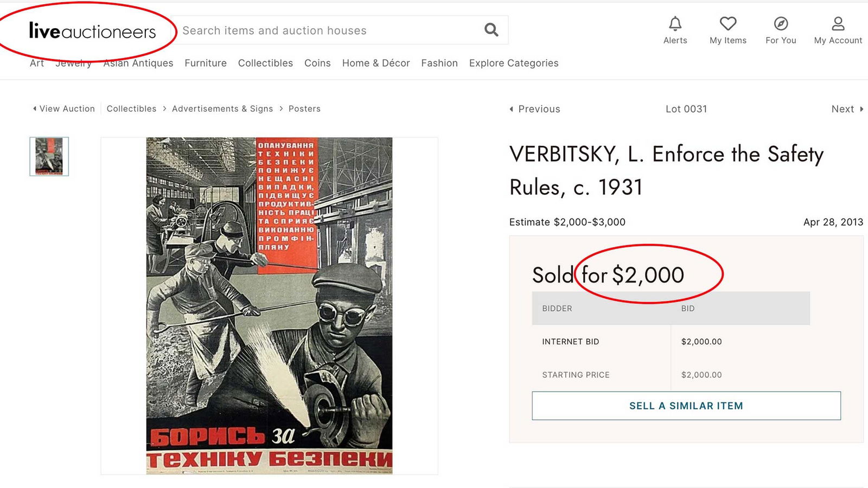Viewport: 868px width, 488px height.
Task: Open the Alerts bell icon
Action: click(x=675, y=24)
